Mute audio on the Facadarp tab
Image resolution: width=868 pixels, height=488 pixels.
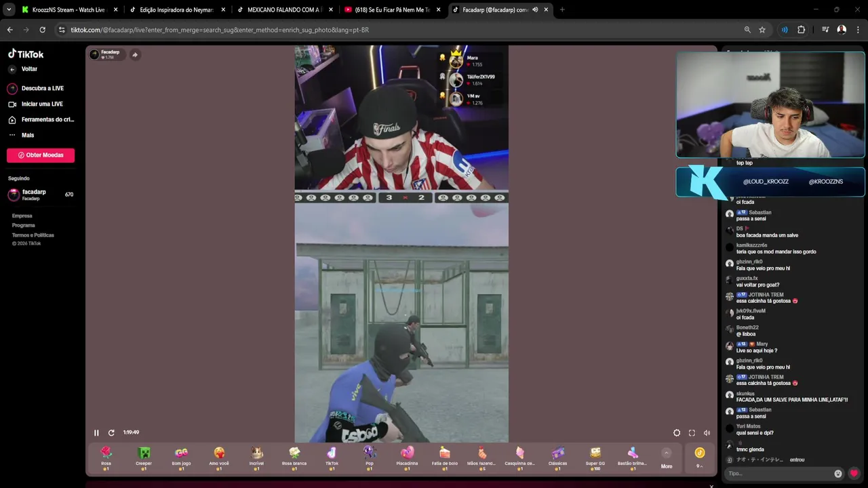[535, 10]
